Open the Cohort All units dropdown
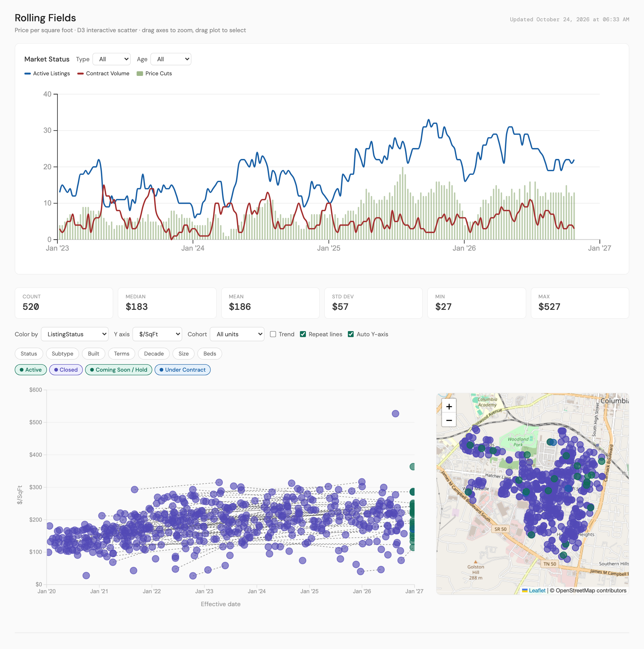Image resolution: width=644 pixels, height=649 pixels. [x=237, y=334]
